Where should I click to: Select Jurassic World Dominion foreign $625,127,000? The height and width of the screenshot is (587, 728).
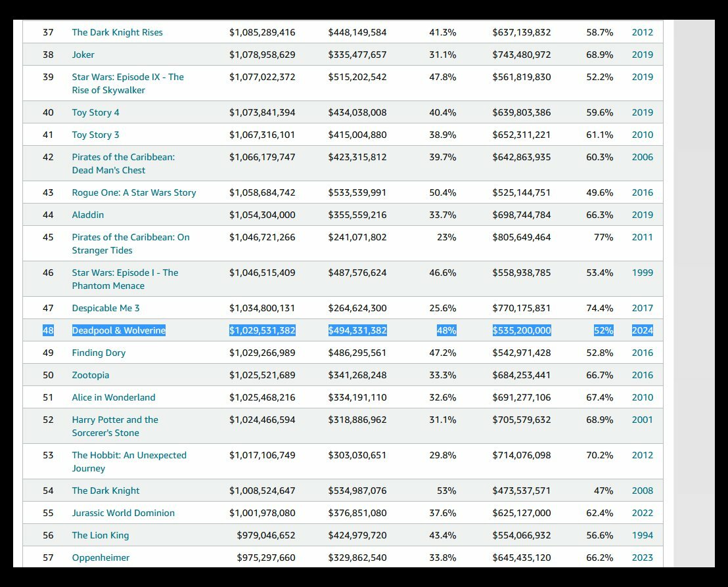pos(522,513)
